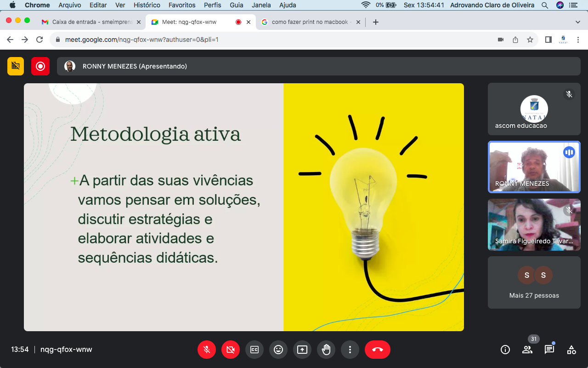Click the site lock icon
The height and width of the screenshot is (368, 588).
(57, 40)
